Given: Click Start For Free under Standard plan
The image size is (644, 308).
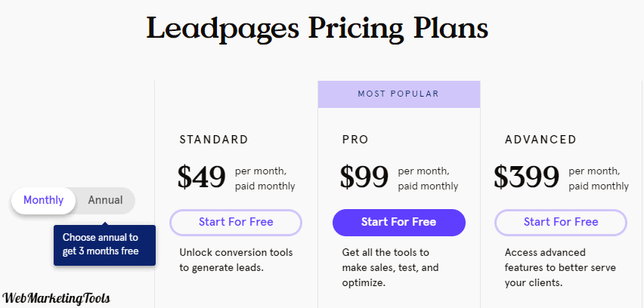Looking at the screenshot, I should pos(236,222).
